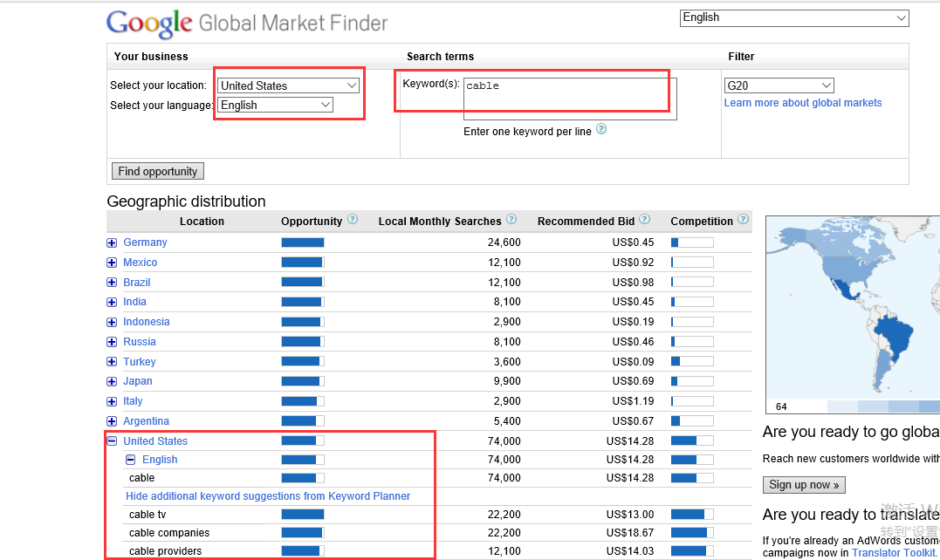Click Sign up now button
This screenshot has width=940, height=560.
[804, 484]
